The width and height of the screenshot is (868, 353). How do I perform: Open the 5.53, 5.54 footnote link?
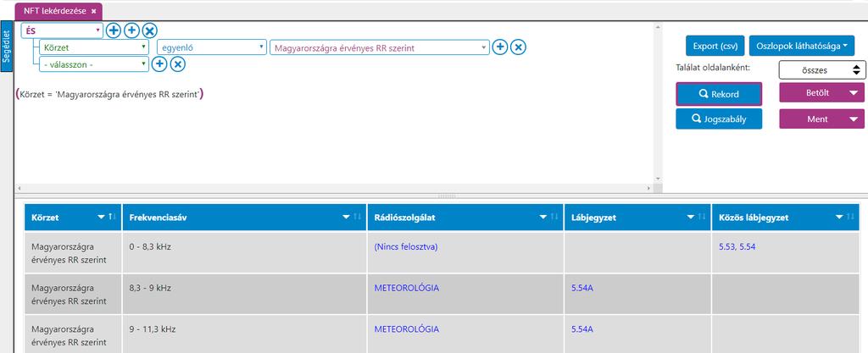click(x=737, y=247)
